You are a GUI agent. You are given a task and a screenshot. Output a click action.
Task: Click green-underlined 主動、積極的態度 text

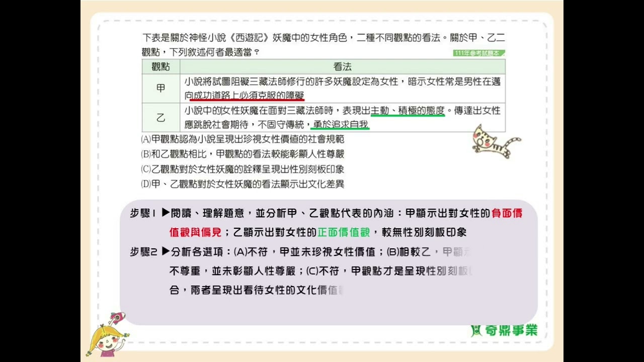coord(408,111)
